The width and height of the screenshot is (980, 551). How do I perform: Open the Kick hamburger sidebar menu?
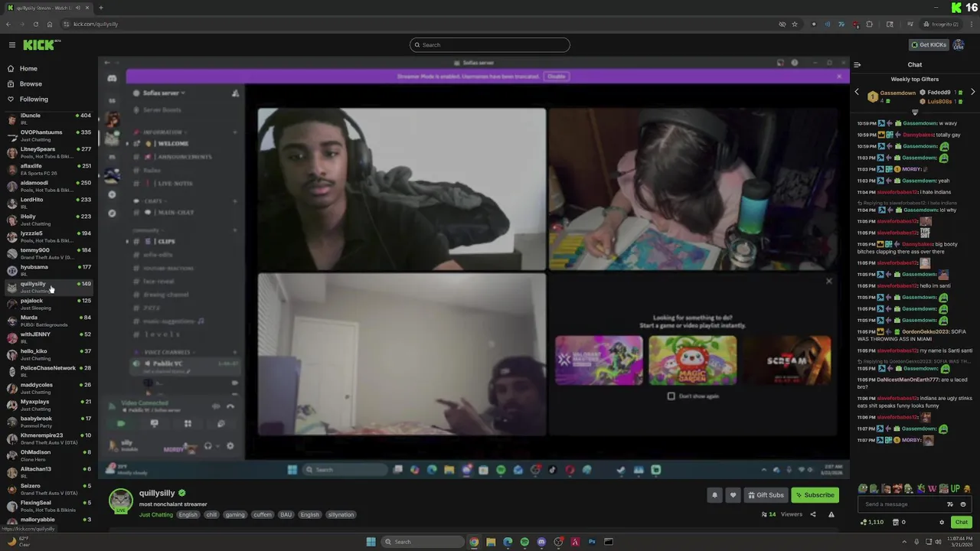(12, 44)
